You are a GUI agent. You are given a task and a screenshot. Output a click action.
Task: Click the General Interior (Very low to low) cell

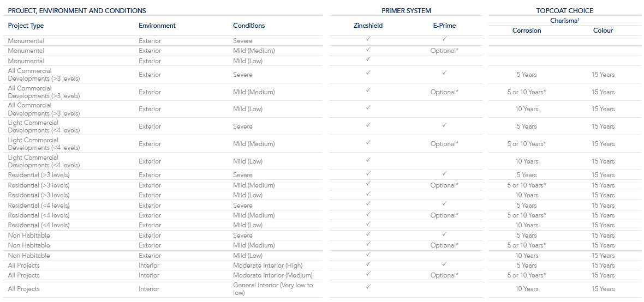pyautogui.click(x=273, y=289)
